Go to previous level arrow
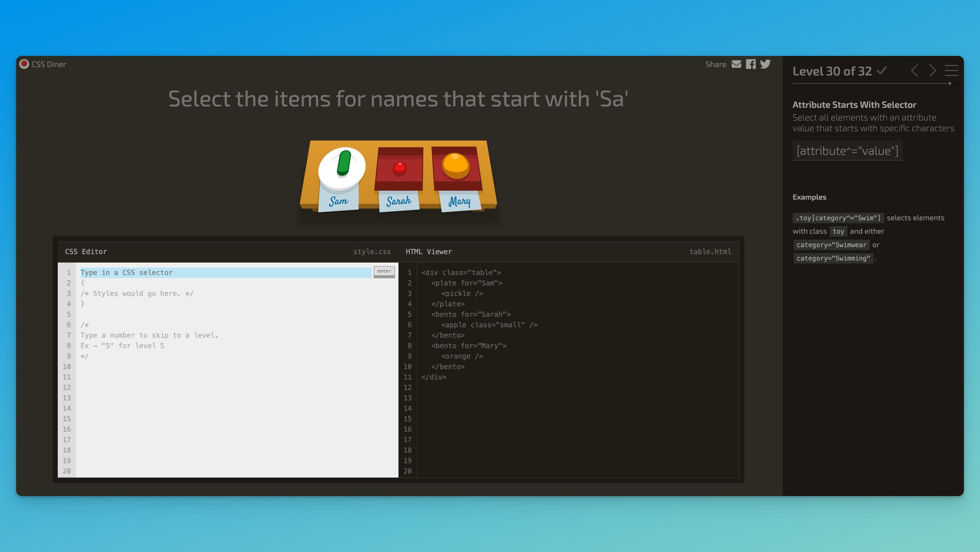Image resolution: width=980 pixels, height=552 pixels. pyautogui.click(x=915, y=71)
